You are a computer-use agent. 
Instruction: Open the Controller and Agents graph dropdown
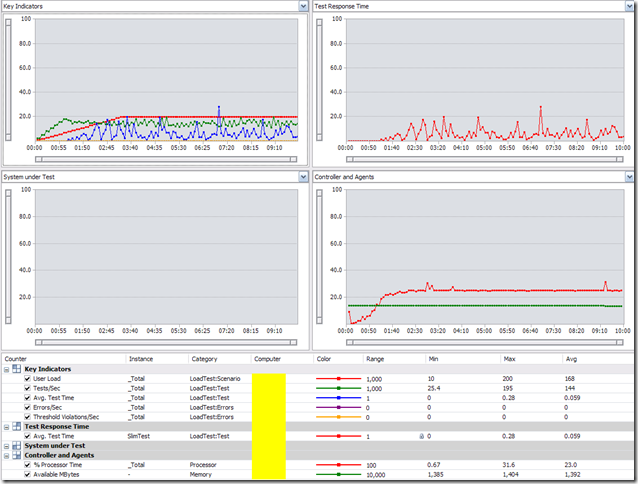click(629, 177)
